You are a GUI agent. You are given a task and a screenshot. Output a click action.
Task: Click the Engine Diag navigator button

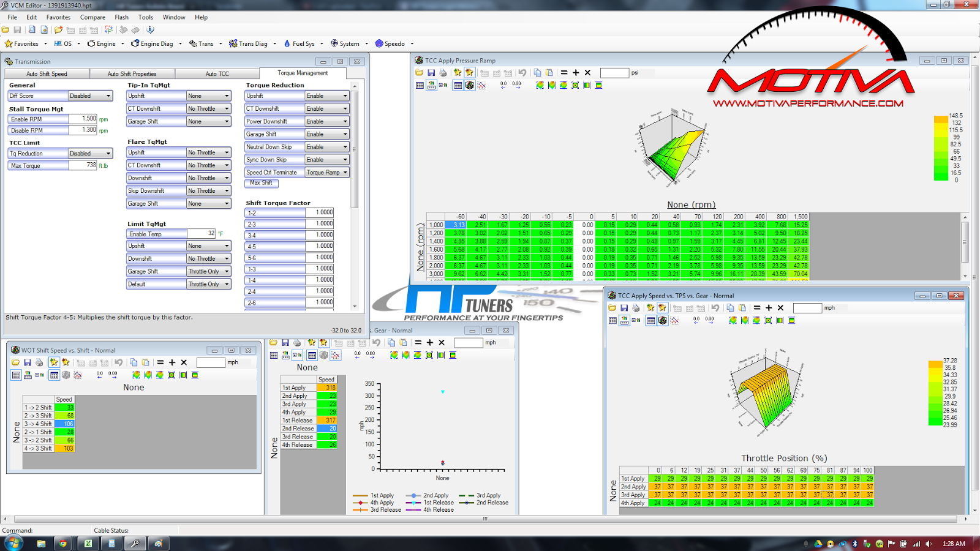pyautogui.click(x=153, y=44)
